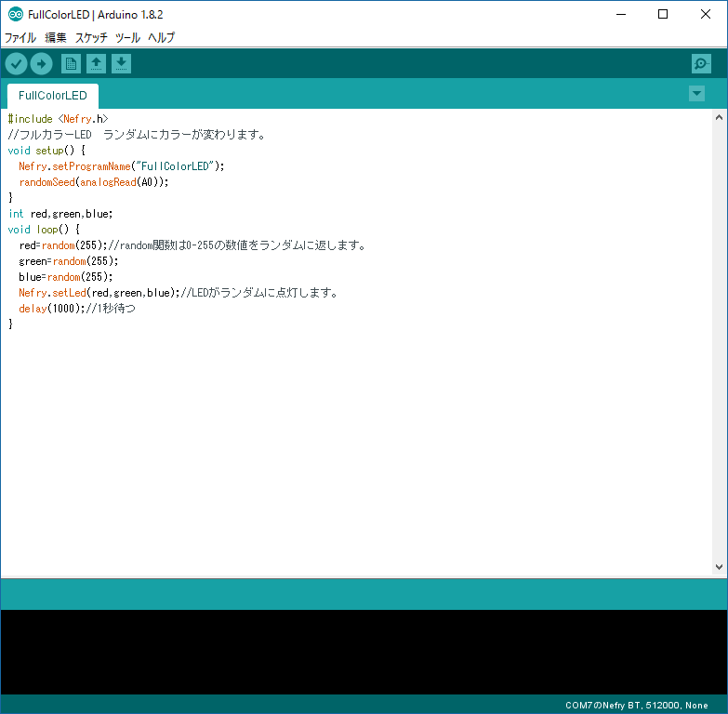
Task: Click the red=random(255) line
Action: coord(192,245)
